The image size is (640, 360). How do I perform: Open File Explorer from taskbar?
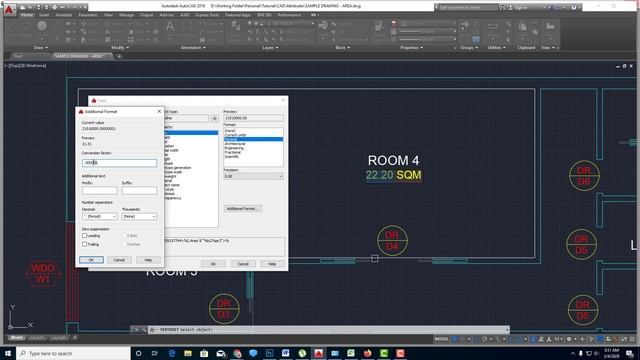click(x=188, y=353)
